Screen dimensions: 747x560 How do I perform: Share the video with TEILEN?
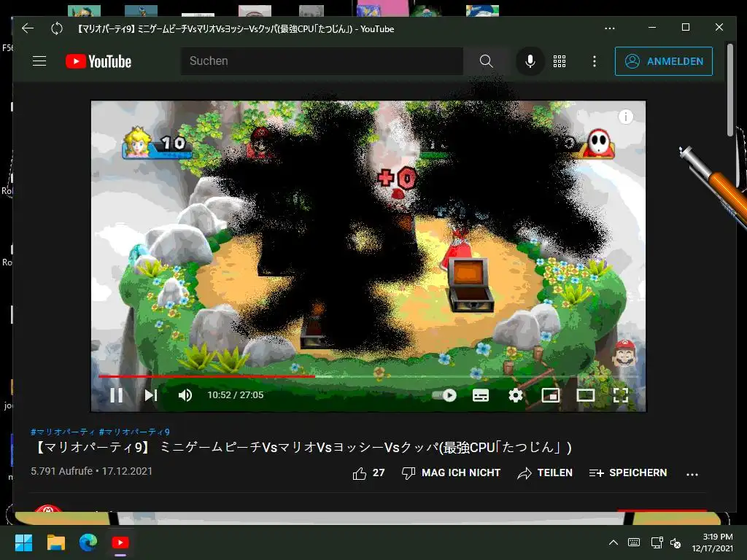[x=544, y=472]
